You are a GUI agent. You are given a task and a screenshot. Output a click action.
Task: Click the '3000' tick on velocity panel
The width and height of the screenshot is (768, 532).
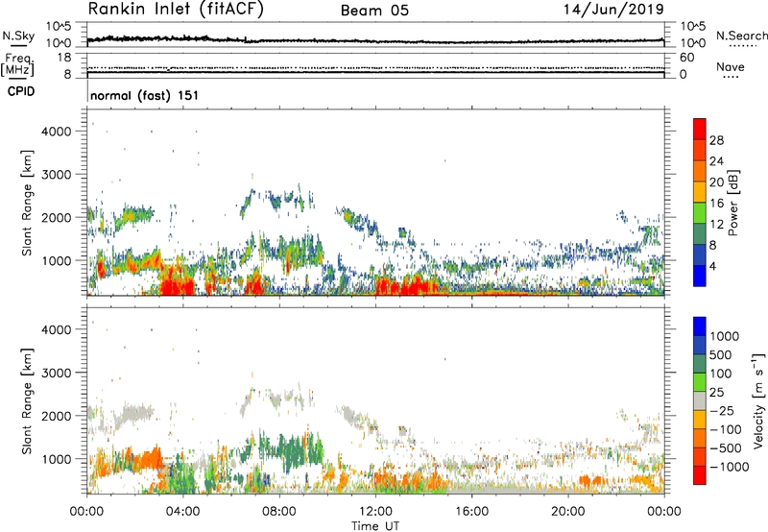[x=57, y=373]
